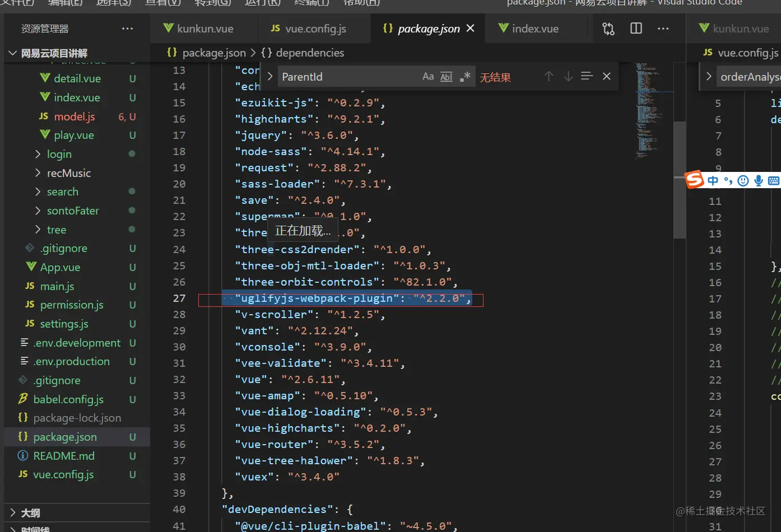Toggle find in selection
The height and width of the screenshot is (532, 781).
coord(587,76)
